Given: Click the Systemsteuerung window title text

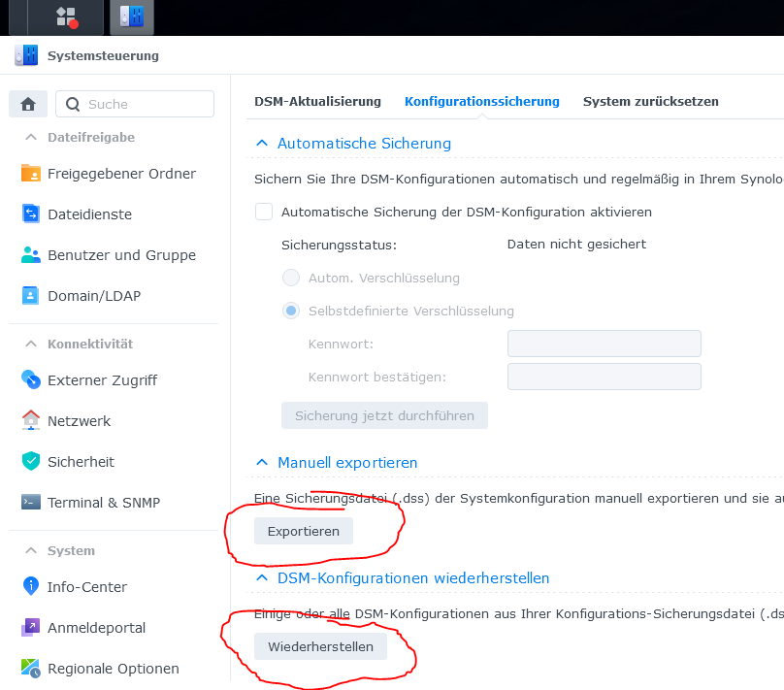Looking at the screenshot, I should 103,55.
